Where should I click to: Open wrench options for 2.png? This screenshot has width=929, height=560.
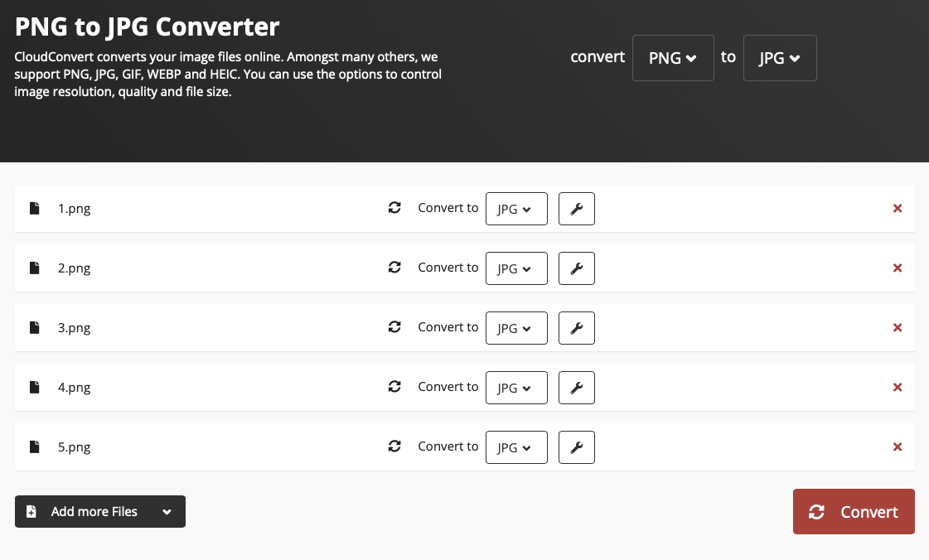577,268
